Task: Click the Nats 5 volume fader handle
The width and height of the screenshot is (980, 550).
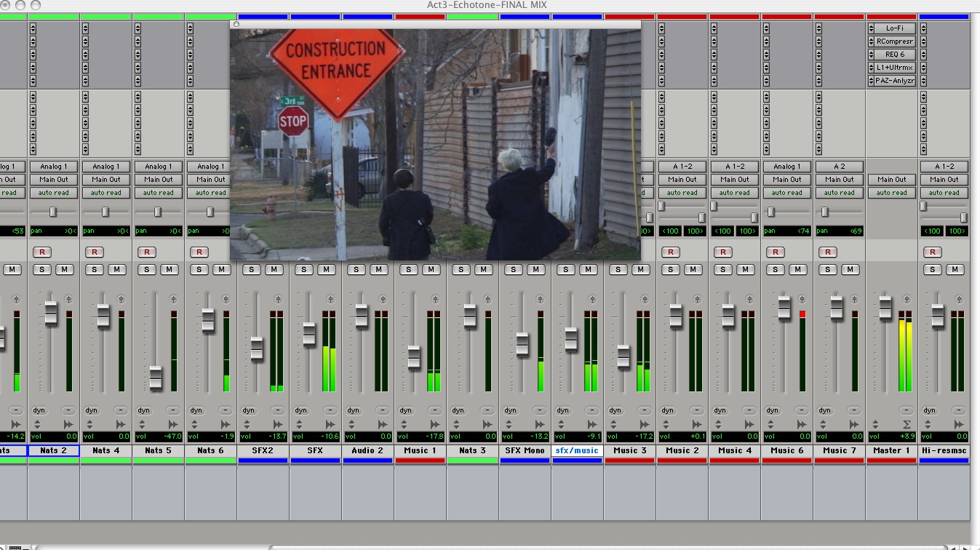Action: click(x=156, y=378)
